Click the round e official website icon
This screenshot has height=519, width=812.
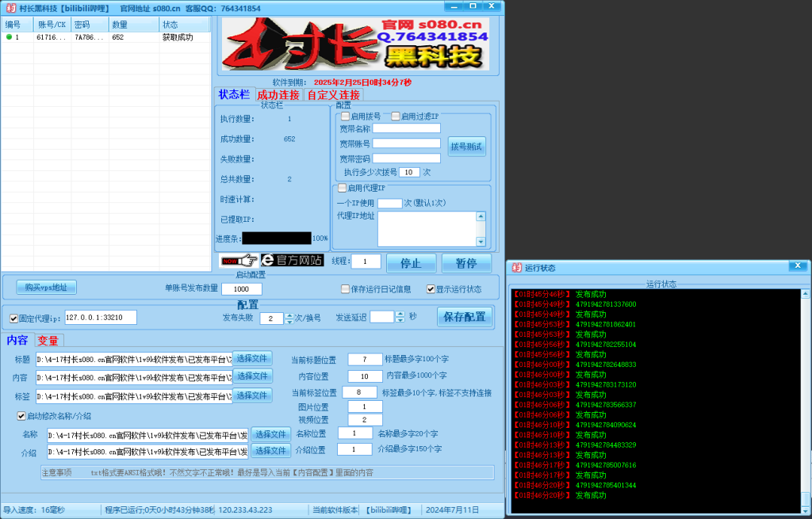pos(269,261)
